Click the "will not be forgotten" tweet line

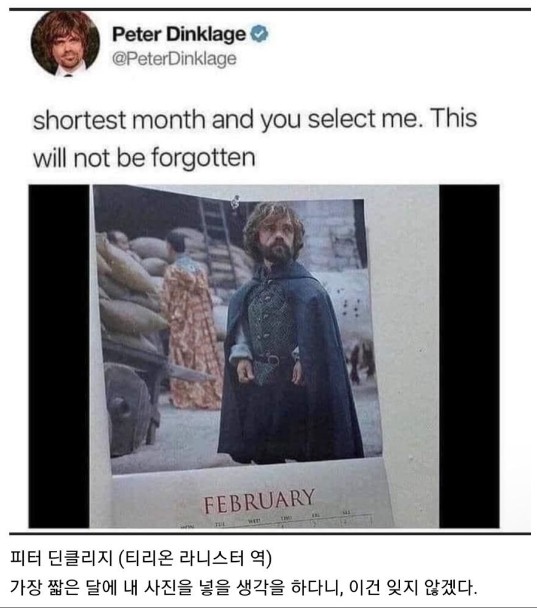point(144,157)
